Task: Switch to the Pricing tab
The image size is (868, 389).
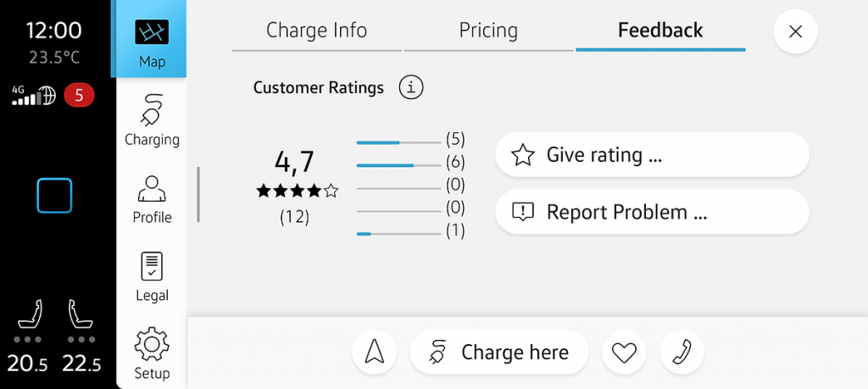Action: coord(488,31)
